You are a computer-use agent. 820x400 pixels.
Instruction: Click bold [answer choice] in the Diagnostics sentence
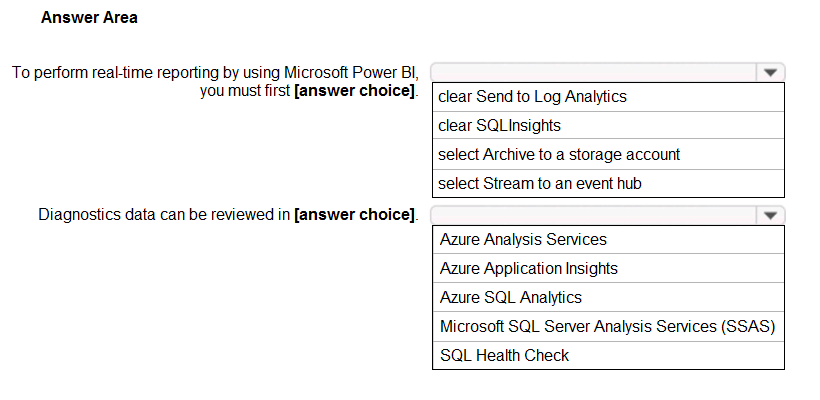click(355, 215)
